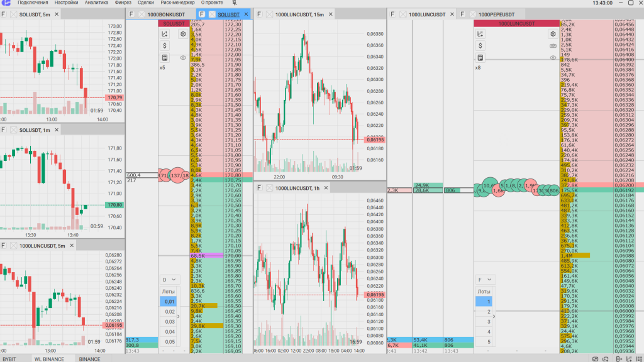Viewport: 644px width, 362px height.
Task: Toggle eye visibility in SOLUSDT order book
Action: [183, 57]
